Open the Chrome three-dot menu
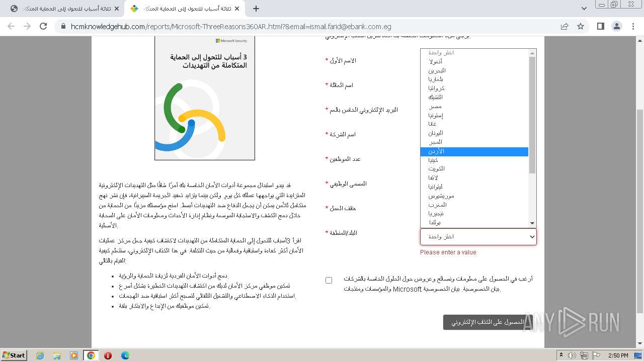 point(632,26)
